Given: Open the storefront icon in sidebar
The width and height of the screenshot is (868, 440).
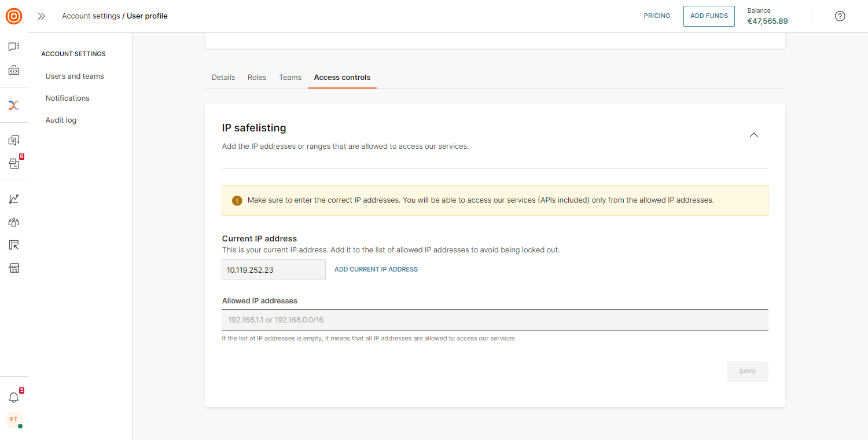Looking at the screenshot, I should 14,268.
